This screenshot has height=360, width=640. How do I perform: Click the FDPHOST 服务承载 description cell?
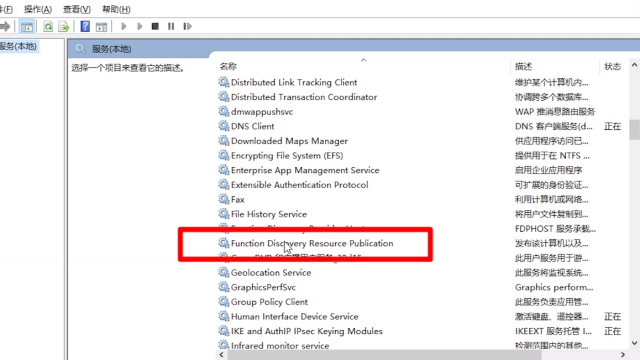pos(555,229)
